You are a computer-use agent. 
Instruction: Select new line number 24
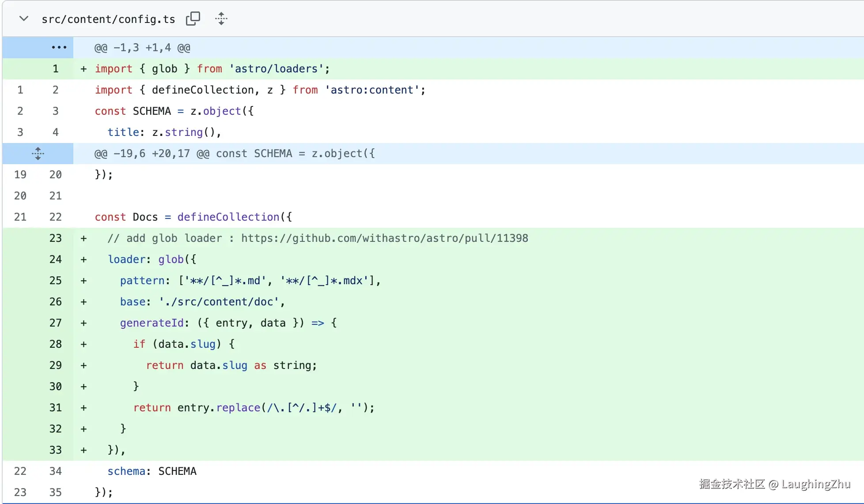[x=56, y=260]
